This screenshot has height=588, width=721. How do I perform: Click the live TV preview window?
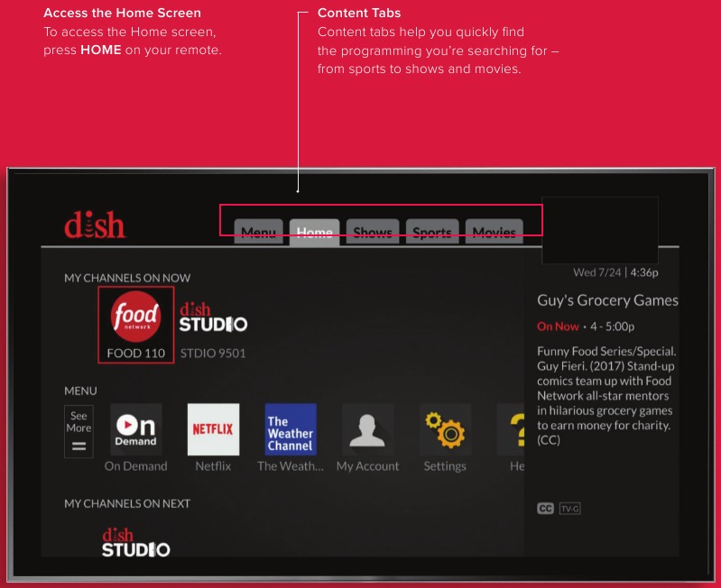(600, 230)
